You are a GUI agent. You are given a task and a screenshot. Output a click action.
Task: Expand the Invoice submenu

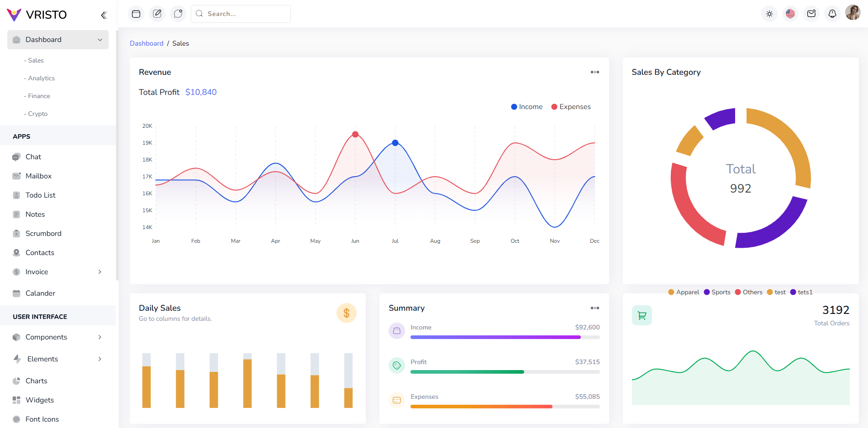pos(58,272)
